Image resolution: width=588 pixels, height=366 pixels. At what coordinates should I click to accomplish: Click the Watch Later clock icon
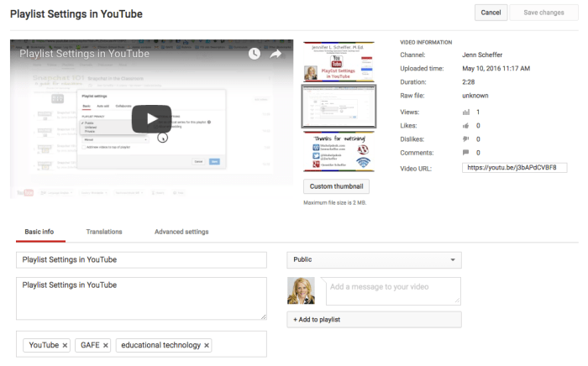click(254, 54)
